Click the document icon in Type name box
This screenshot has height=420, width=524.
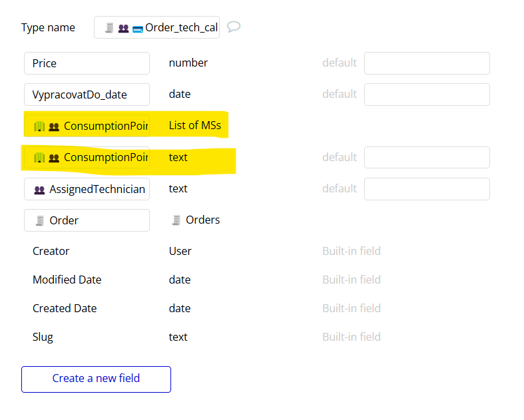click(109, 28)
